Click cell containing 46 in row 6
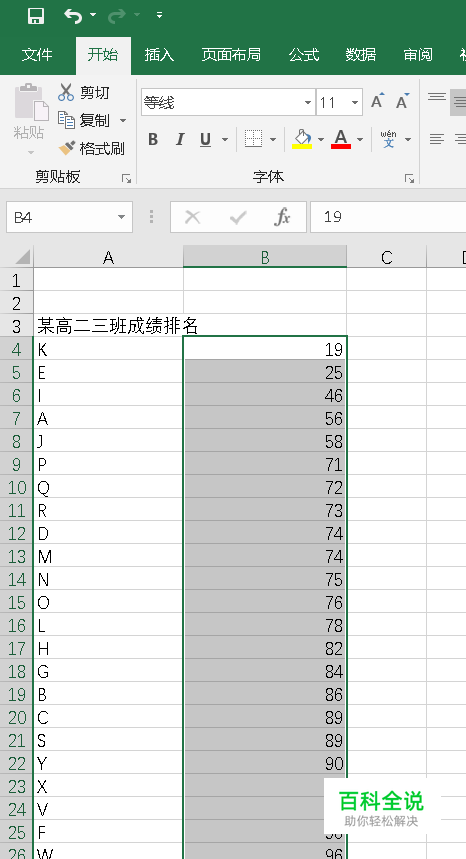 click(265, 396)
